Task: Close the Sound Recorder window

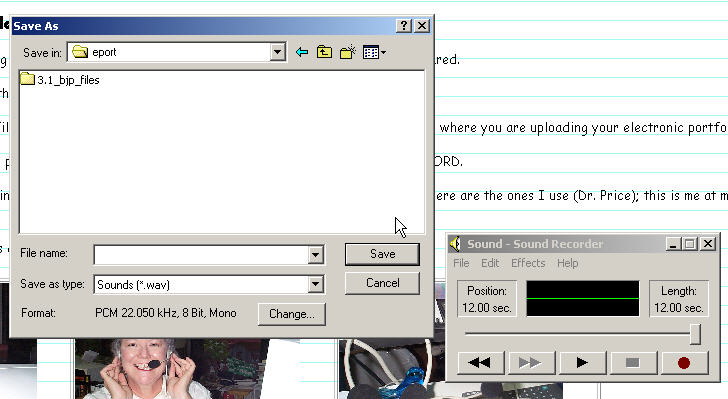Action: tap(708, 244)
